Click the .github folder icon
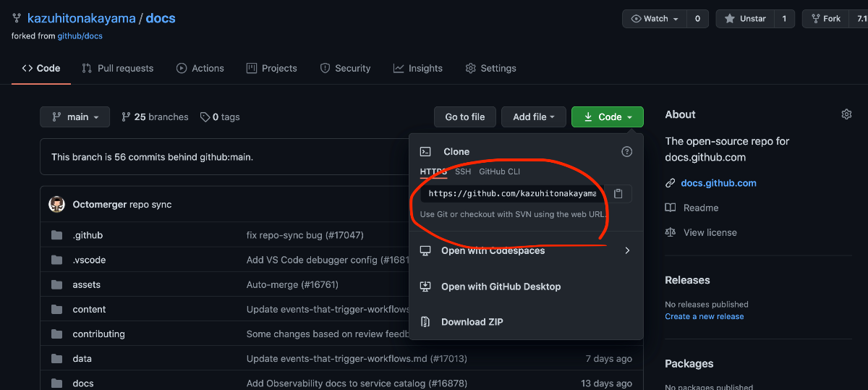Screen dimensions: 868x390 pyautogui.click(x=57, y=235)
